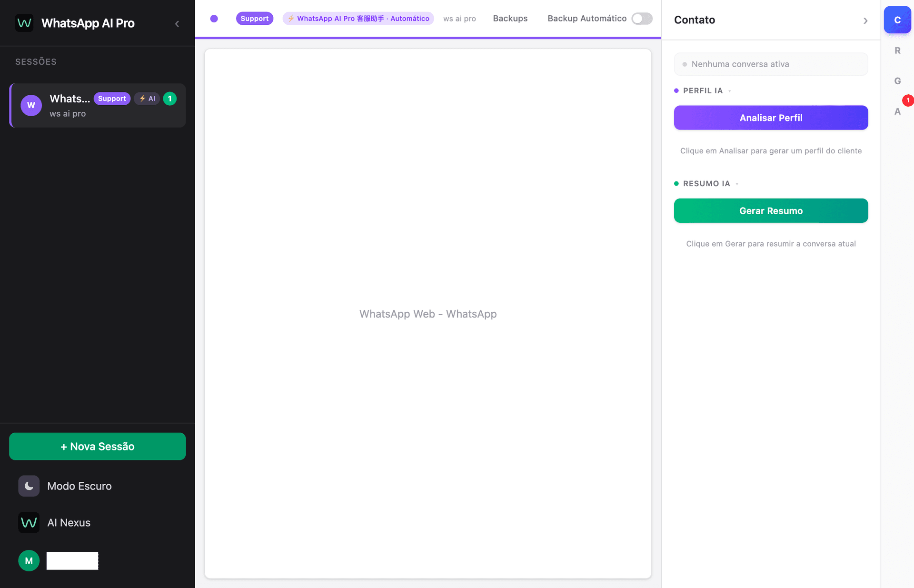Click the WhatsApp AI Pro Automático chip
This screenshot has height=588, width=914.
click(358, 19)
